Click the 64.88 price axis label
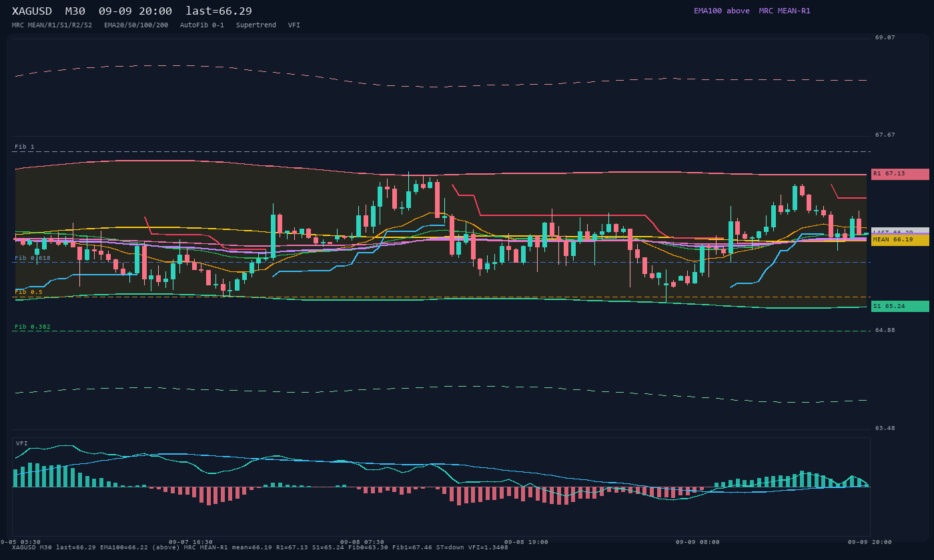The image size is (934, 560). coord(885,331)
